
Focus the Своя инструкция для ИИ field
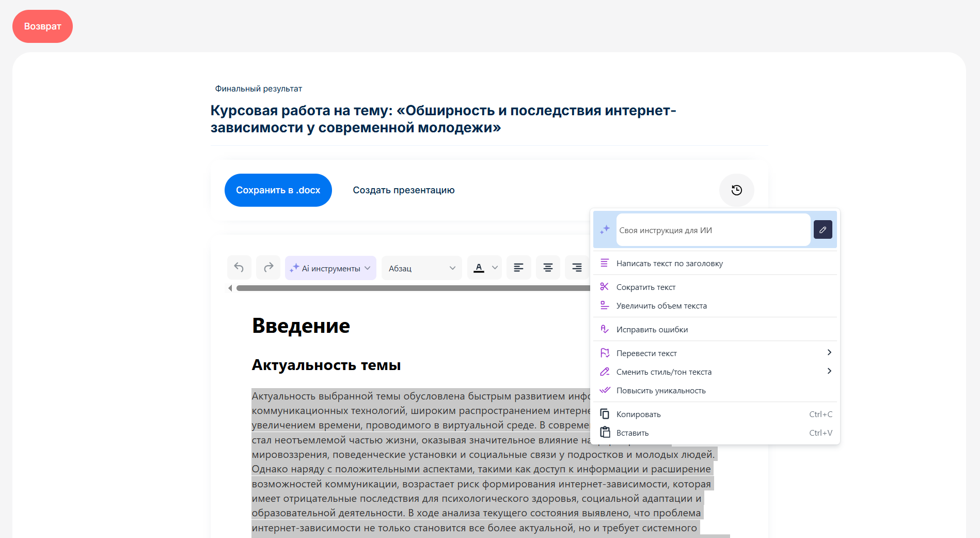tap(713, 230)
